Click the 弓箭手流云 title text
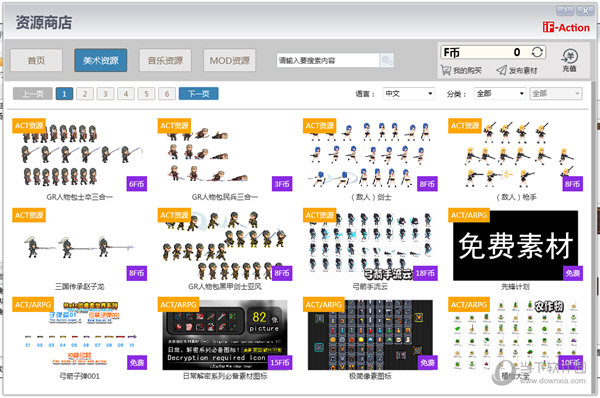The height and width of the screenshot is (398, 600). point(370,287)
